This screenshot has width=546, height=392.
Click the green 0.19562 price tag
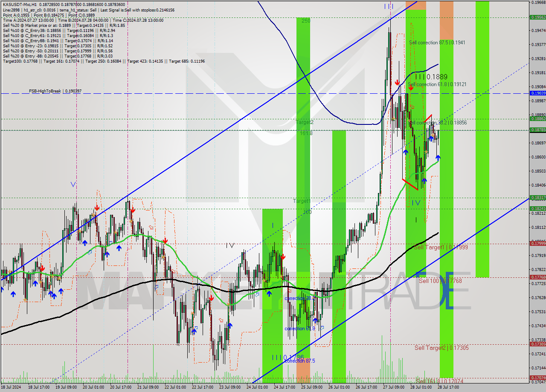click(x=537, y=17)
